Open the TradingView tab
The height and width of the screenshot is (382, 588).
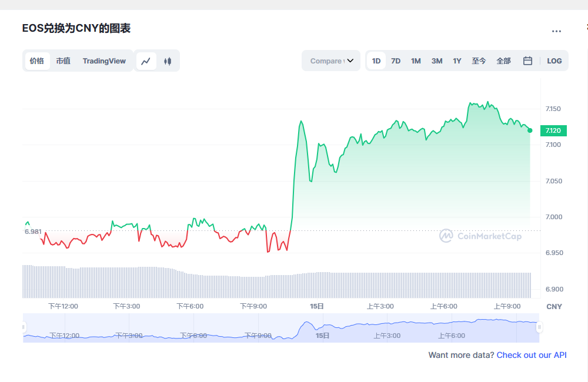[x=104, y=61]
